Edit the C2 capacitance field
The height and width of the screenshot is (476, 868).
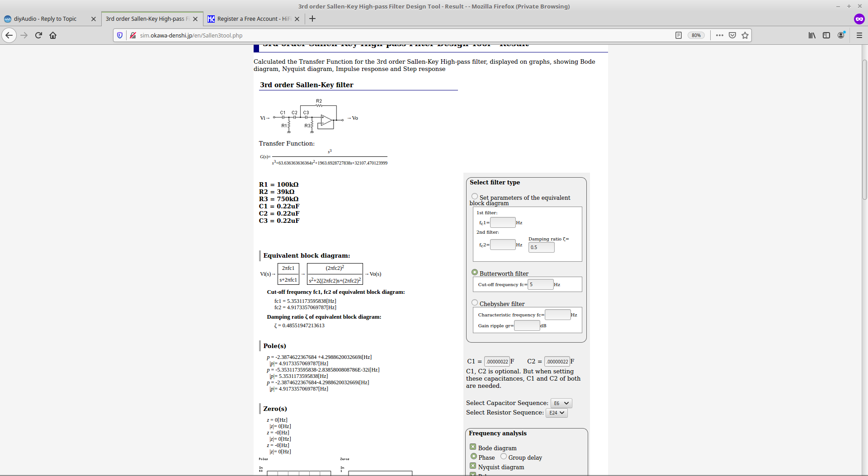557,362
